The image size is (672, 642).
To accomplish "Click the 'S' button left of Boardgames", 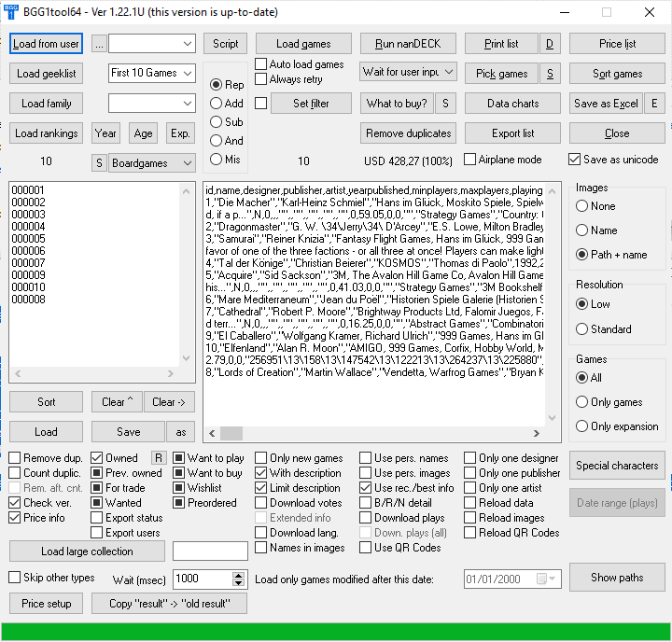I will click(99, 163).
